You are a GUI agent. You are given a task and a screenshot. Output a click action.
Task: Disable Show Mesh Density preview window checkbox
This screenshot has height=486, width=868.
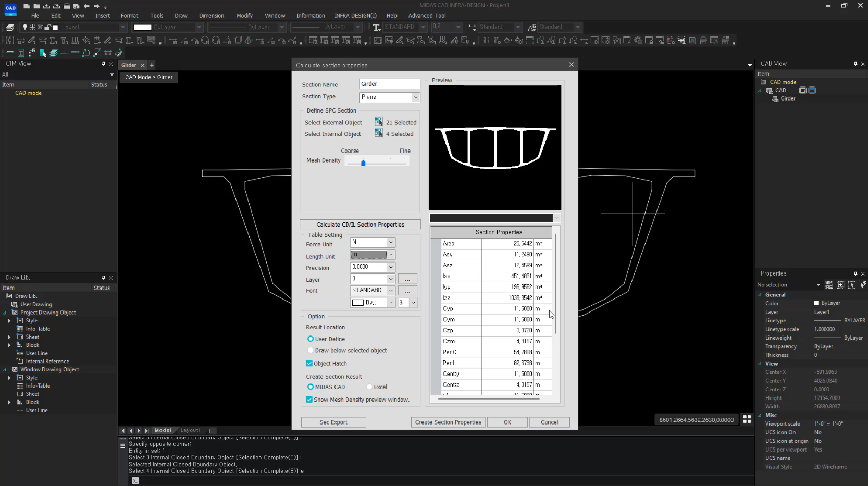[309, 400]
